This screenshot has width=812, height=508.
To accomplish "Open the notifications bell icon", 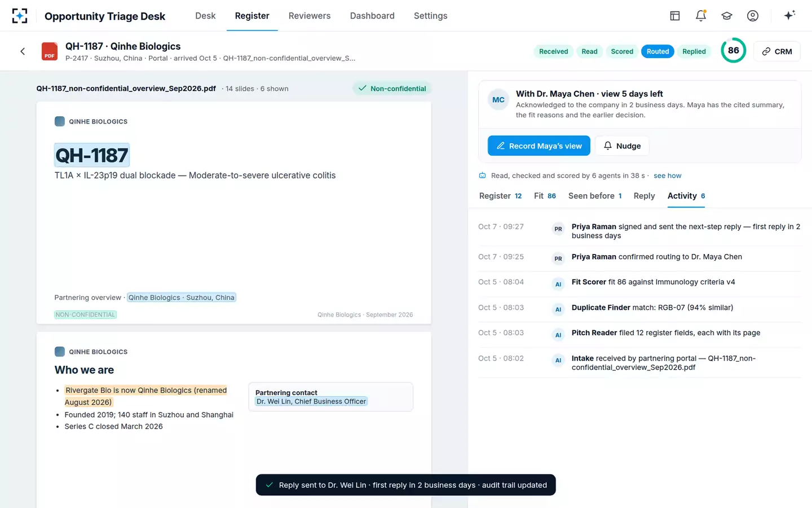I will [x=701, y=16].
